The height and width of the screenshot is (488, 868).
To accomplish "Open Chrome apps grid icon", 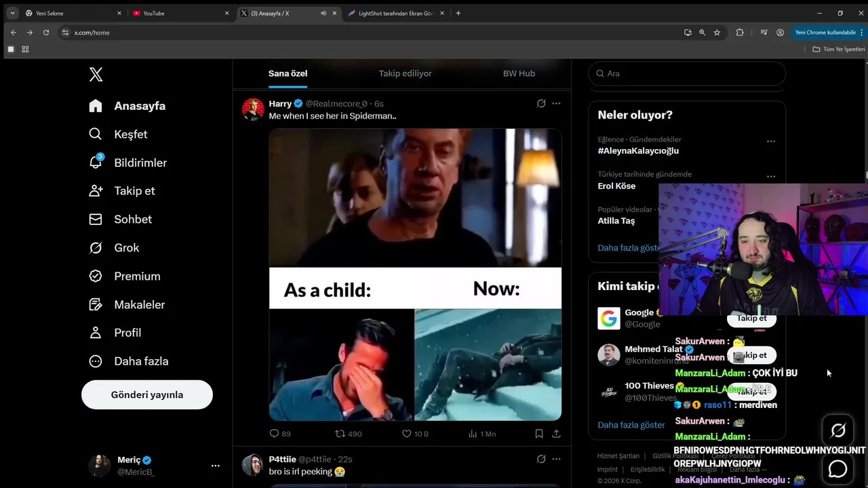I will 25,49.
